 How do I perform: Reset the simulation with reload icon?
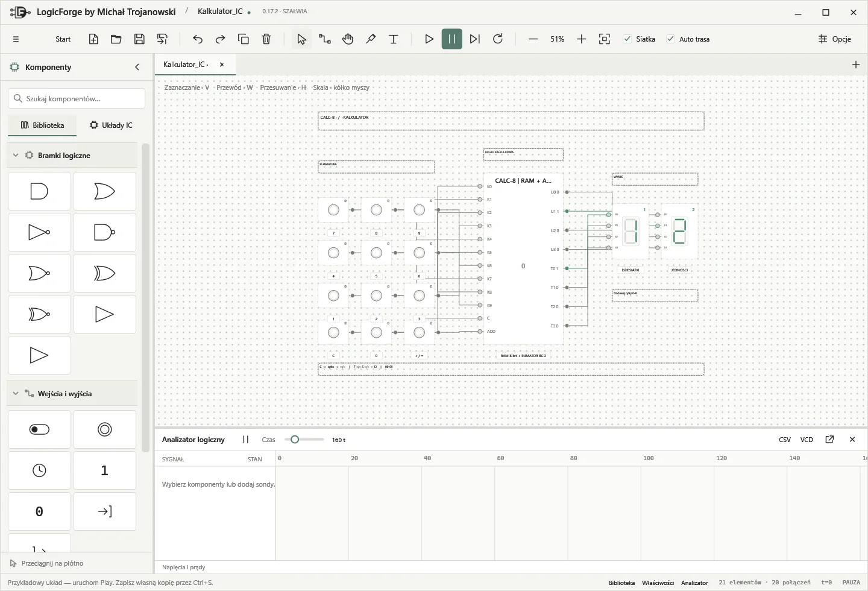coord(498,39)
